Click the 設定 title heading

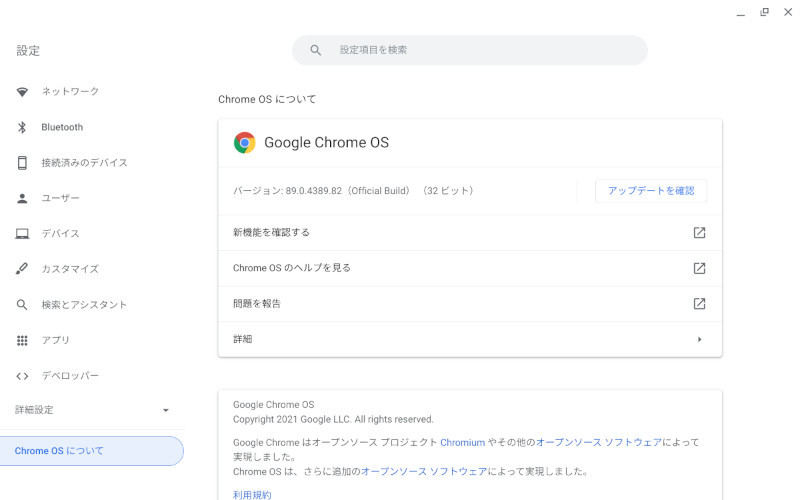[x=28, y=51]
